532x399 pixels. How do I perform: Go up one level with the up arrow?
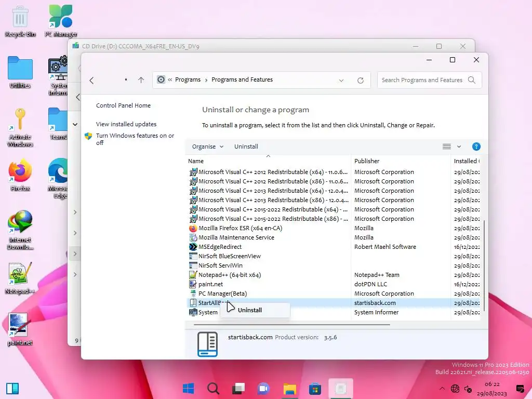(141, 80)
